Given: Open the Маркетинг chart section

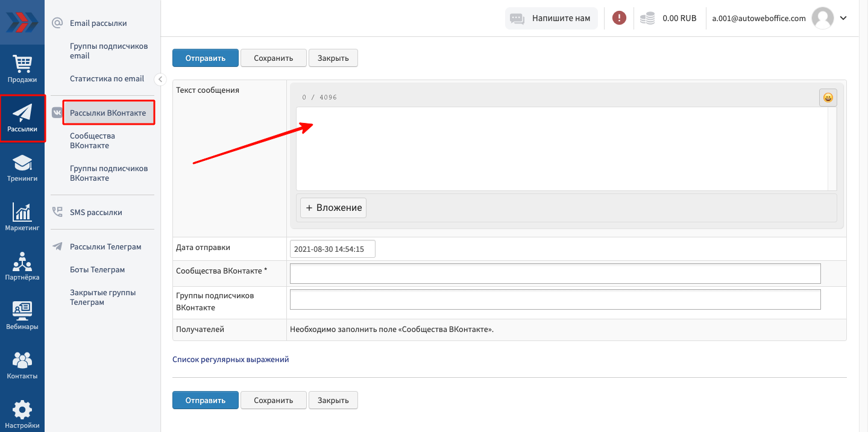Looking at the screenshot, I should click(22, 218).
